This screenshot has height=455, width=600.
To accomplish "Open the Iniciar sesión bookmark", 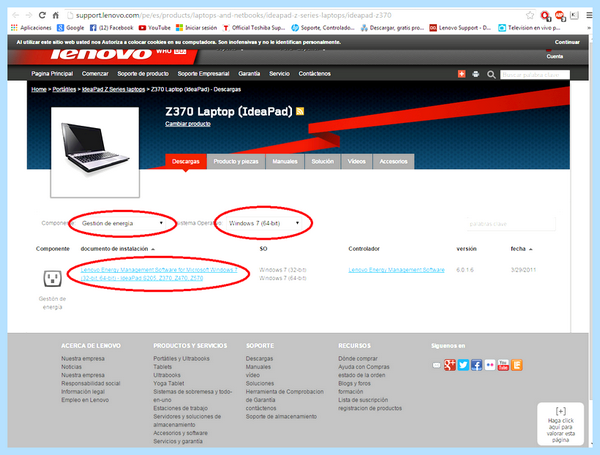I will click(196, 28).
